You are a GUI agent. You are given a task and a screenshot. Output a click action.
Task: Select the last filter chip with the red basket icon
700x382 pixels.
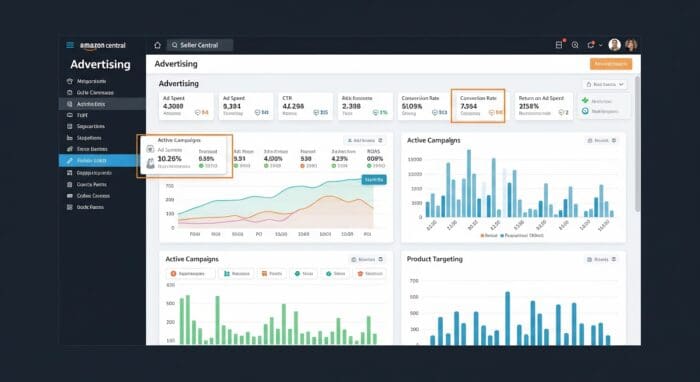point(370,274)
